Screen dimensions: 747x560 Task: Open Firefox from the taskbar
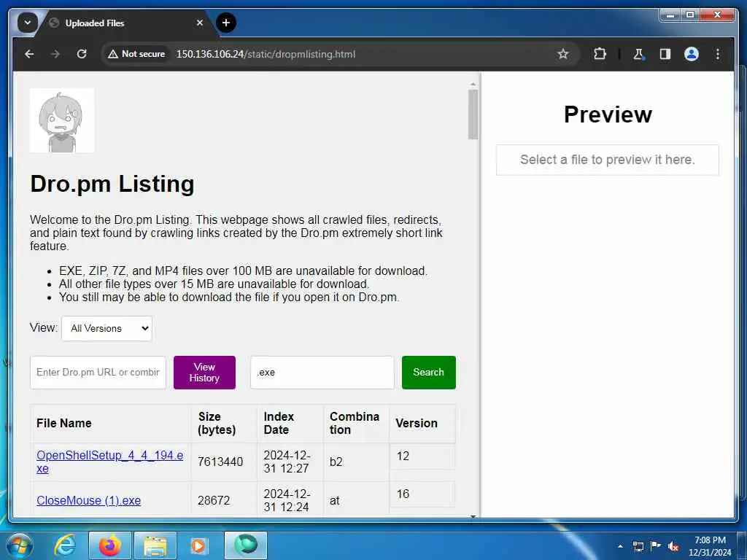click(109, 545)
